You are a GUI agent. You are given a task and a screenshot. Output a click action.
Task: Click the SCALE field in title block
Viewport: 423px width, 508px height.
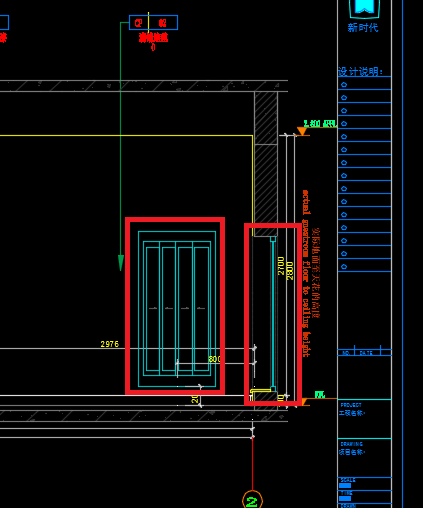click(x=365, y=484)
